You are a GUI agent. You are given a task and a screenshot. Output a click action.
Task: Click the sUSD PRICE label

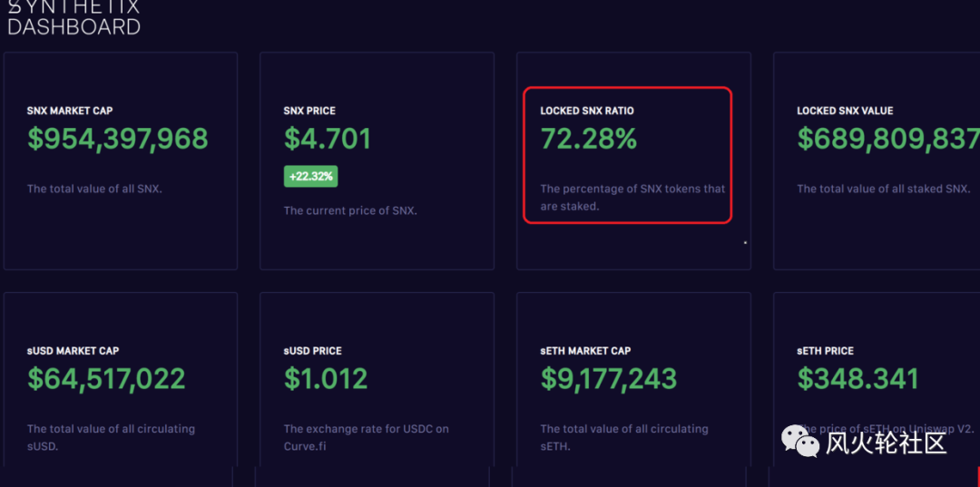coord(312,351)
